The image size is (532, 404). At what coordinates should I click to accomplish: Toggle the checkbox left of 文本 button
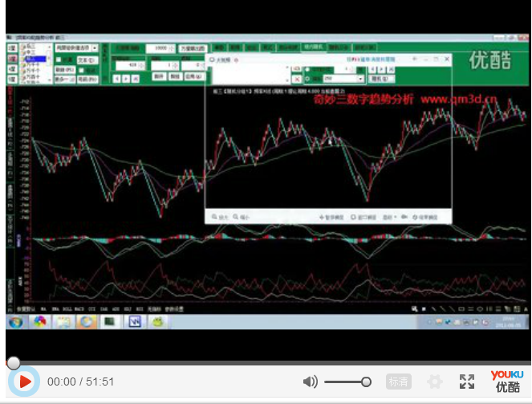coord(59,59)
